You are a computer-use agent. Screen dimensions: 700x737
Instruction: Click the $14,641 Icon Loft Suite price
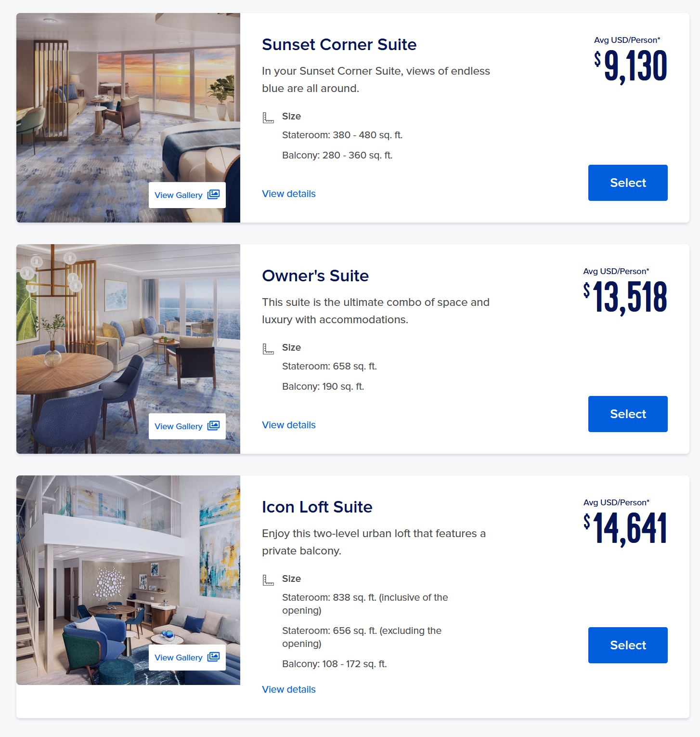coord(625,528)
